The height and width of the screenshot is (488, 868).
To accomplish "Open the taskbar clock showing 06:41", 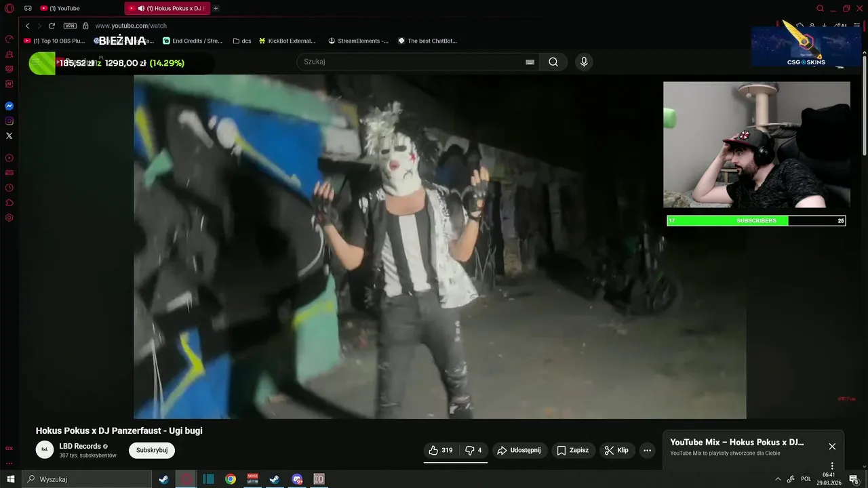I will point(829,479).
